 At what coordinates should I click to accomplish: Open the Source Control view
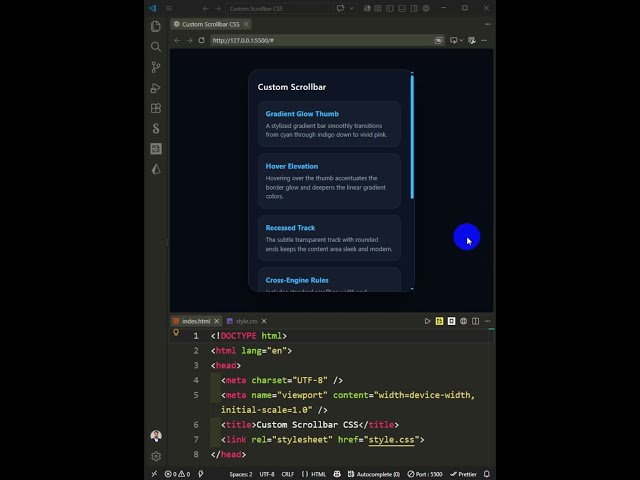(156, 67)
